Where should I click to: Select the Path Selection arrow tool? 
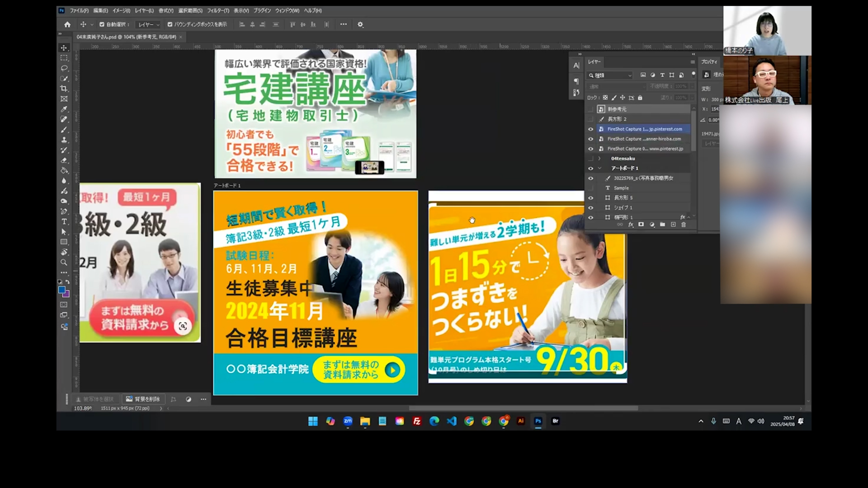(64, 232)
